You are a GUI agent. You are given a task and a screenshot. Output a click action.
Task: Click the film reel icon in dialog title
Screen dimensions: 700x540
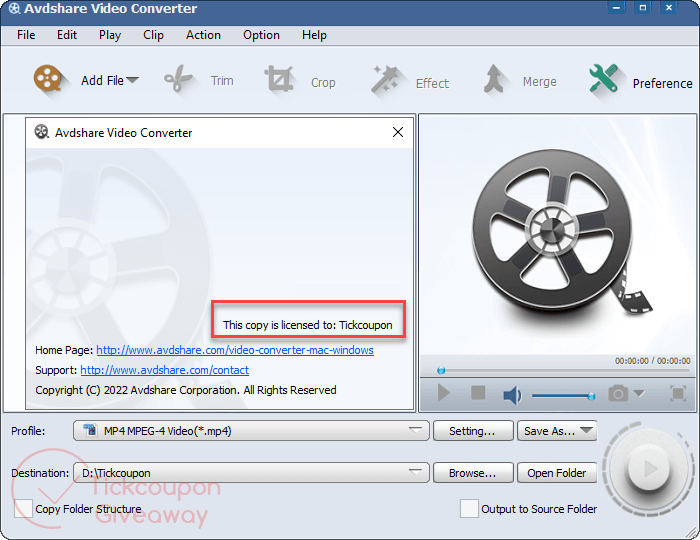point(42,132)
